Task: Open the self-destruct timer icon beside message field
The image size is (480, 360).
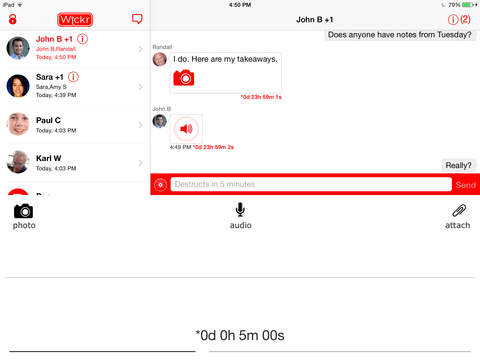Action: [161, 184]
